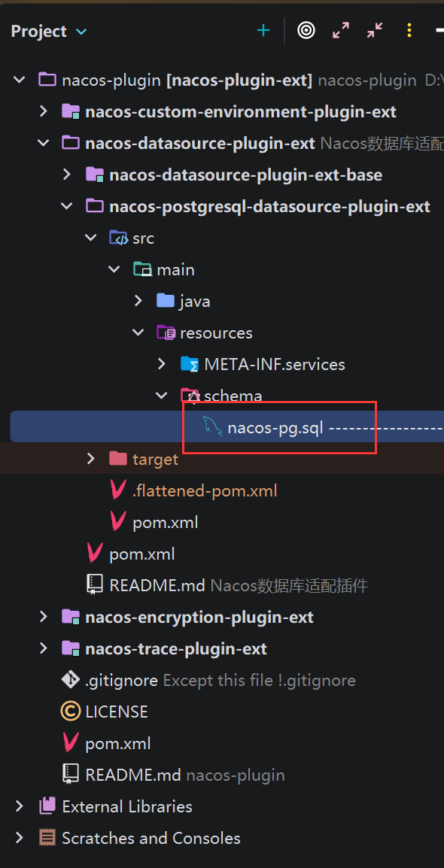Expand nacos-encryption-plugin-ext module
The width and height of the screenshot is (444, 868).
43,616
